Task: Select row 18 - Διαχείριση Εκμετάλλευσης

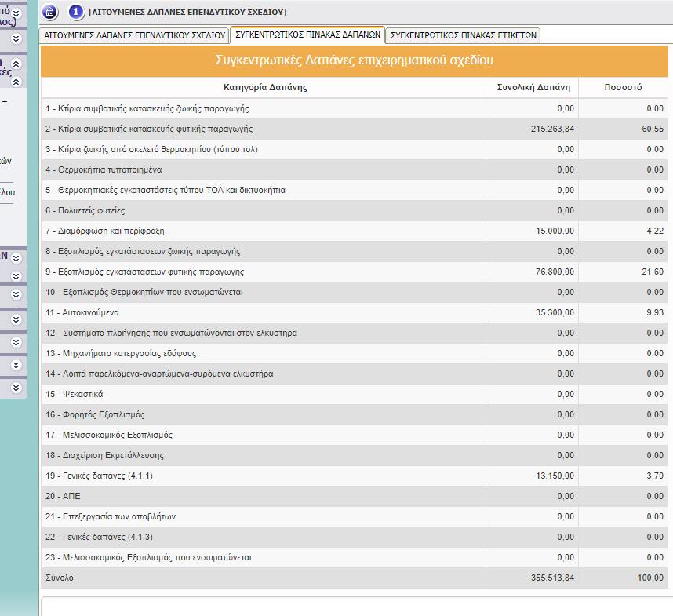Action: click(355, 455)
